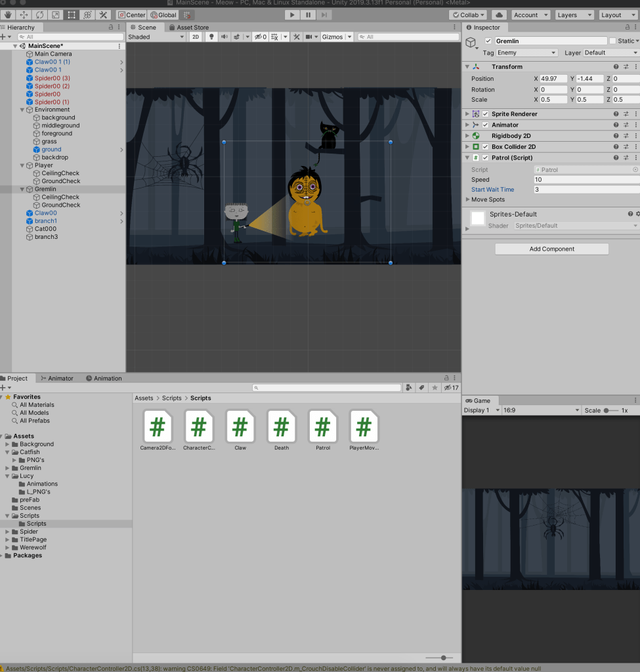
Task: Enable the Static checkbox
Action: (x=612, y=41)
